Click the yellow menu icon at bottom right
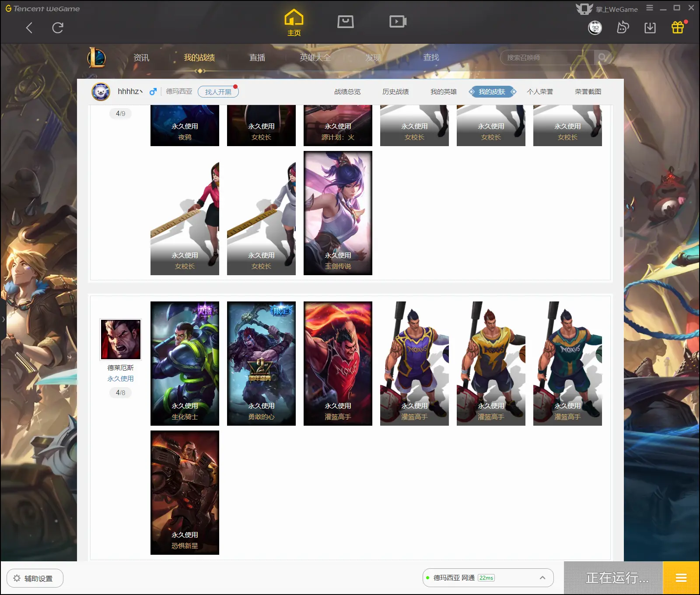The image size is (700, 595). tap(681, 578)
